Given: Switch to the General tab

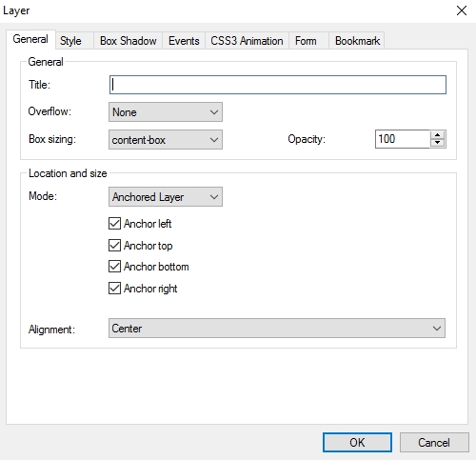Looking at the screenshot, I should pyautogui.click(x=30, y=39).
